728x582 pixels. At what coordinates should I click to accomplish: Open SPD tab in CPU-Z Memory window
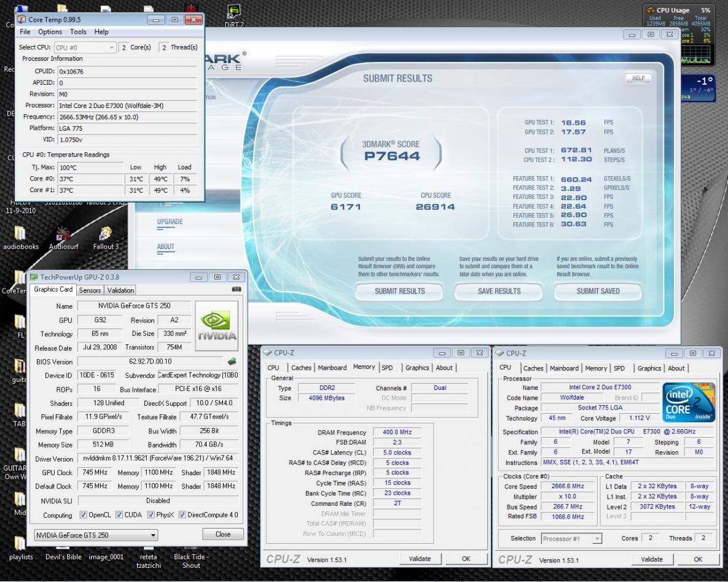[x=387, y=368]
